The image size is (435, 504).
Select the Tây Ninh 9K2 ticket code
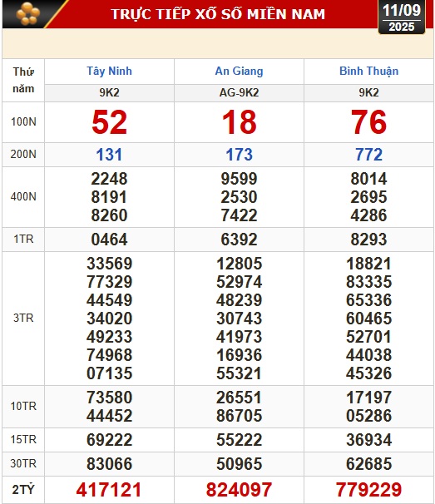(x=109, y=92)
